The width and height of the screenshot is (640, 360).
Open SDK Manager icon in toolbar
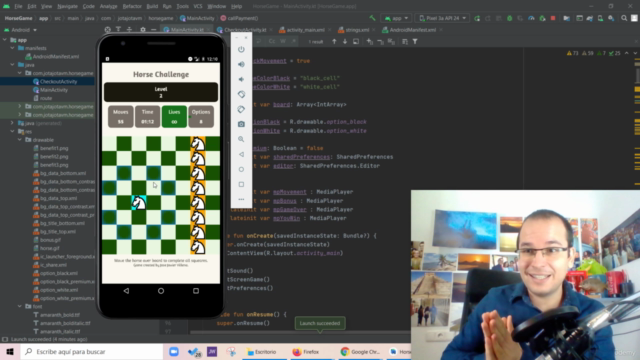click(x=611, y=18)
